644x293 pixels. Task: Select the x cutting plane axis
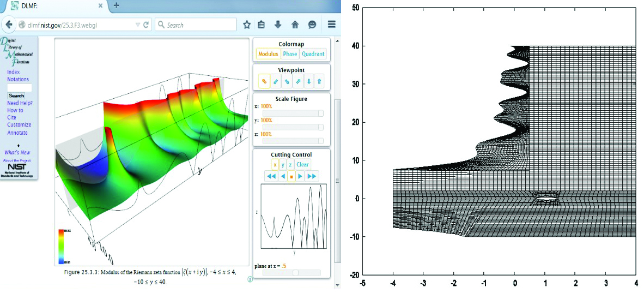tap(275, 165)
